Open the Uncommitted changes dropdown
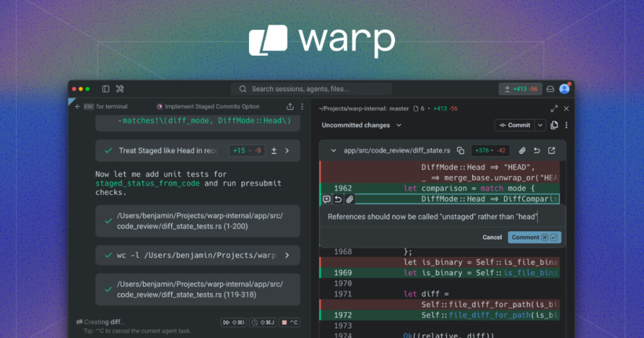644x338 pixels. pos(362,125)
